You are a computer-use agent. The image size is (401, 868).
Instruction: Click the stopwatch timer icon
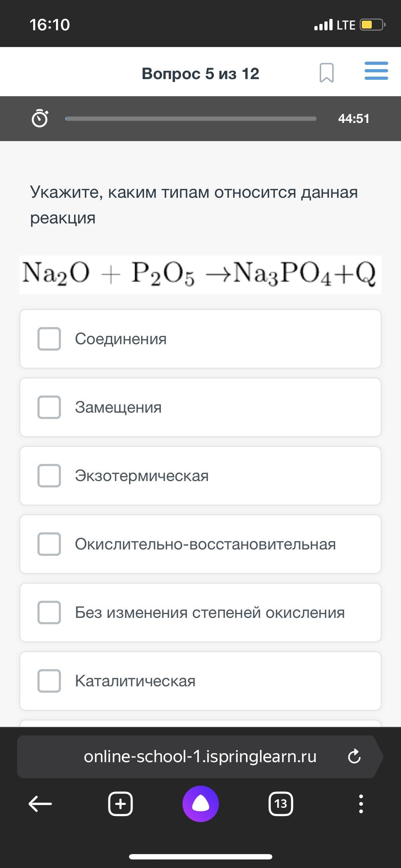40,119
